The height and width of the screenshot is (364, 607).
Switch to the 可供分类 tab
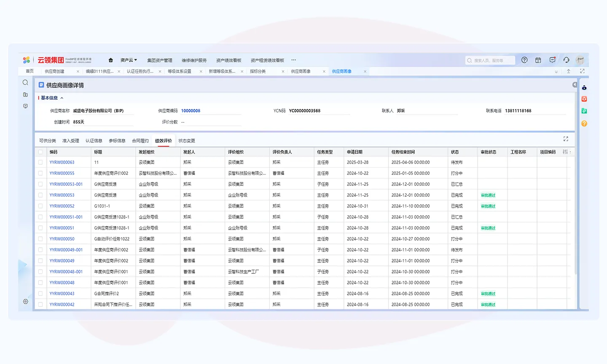(x=48, y=141)
